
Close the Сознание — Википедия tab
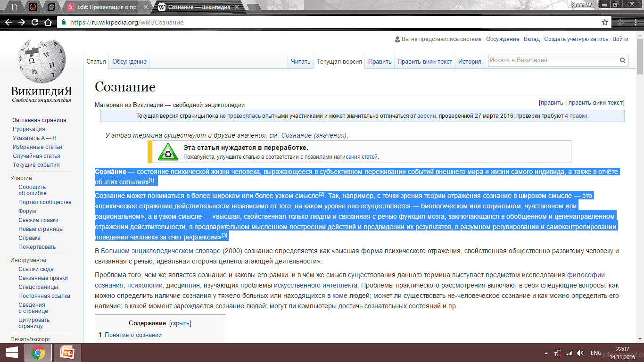click(x=238, y=7)
